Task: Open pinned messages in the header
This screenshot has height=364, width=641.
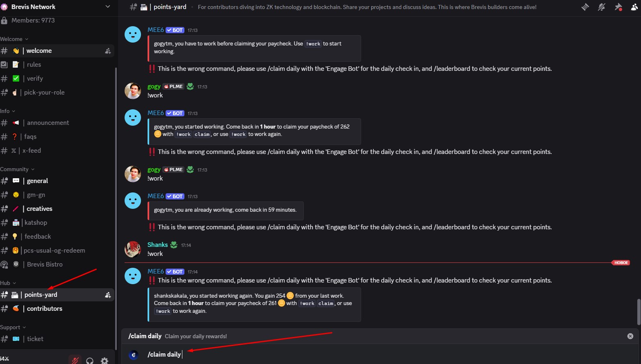Action: (618, 7)
